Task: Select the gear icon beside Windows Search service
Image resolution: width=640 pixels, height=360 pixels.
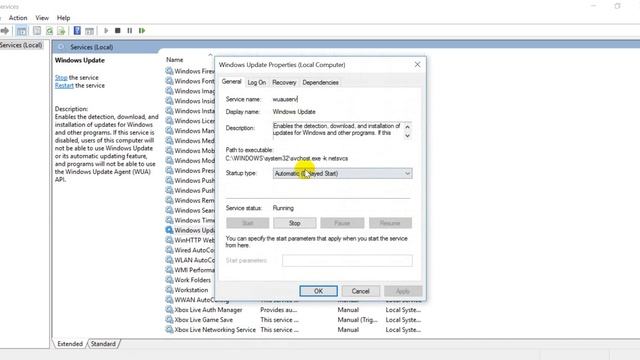Action: point(169,210)
